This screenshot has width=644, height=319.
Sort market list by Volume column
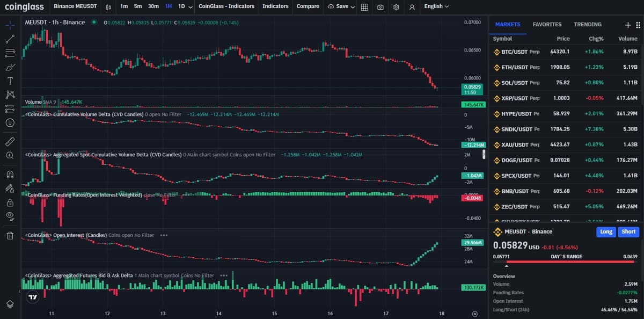click(628, 39)
